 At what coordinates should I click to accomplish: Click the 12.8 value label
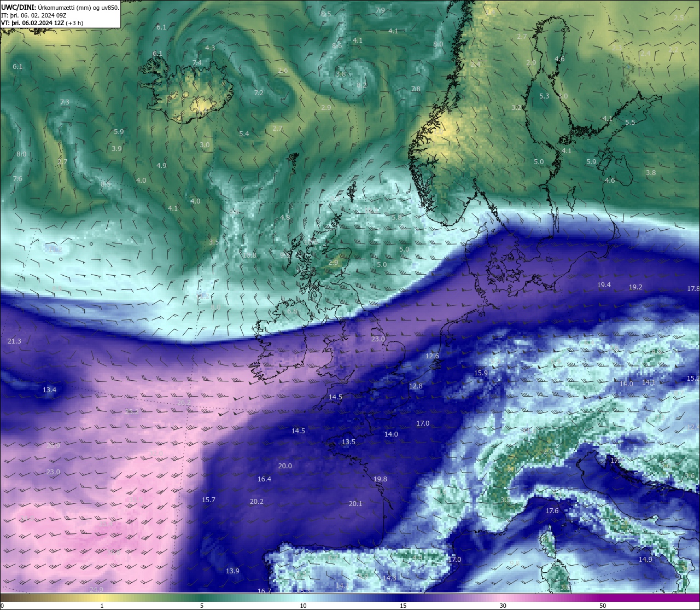point(416,386)
